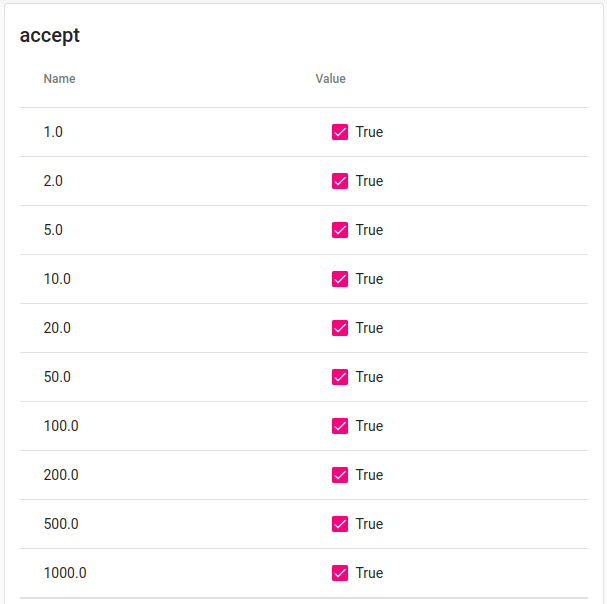This screenshot has width=607, height=604.
Task: Click the 1.0 name cell
Action: coord(53,132)
